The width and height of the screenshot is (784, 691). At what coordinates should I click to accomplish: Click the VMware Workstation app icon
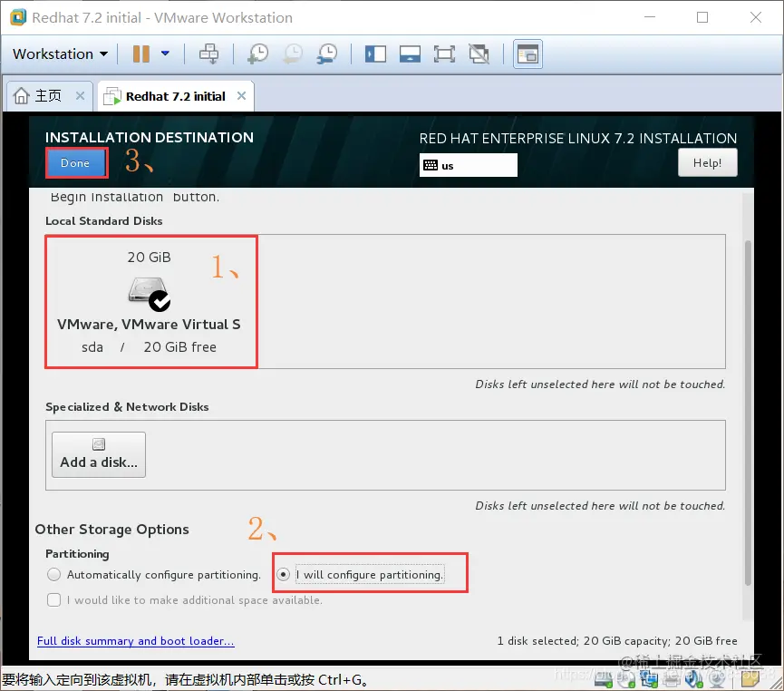[18, 17]
